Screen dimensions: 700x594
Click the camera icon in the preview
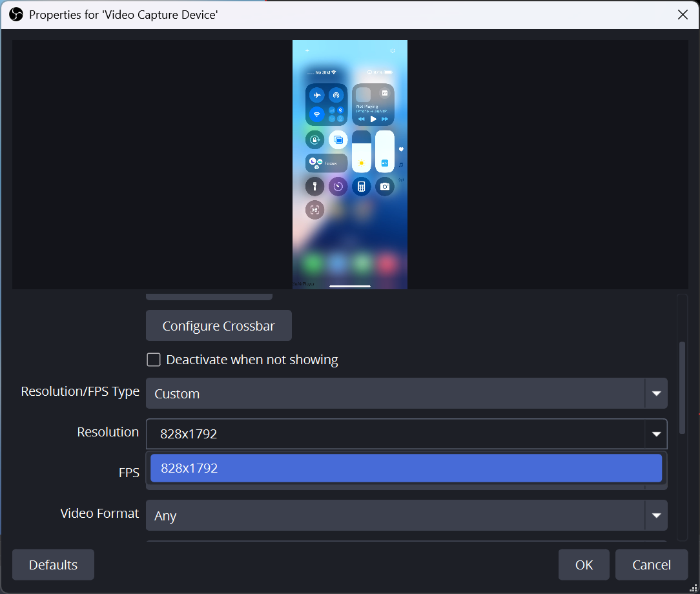click(385, 185)
